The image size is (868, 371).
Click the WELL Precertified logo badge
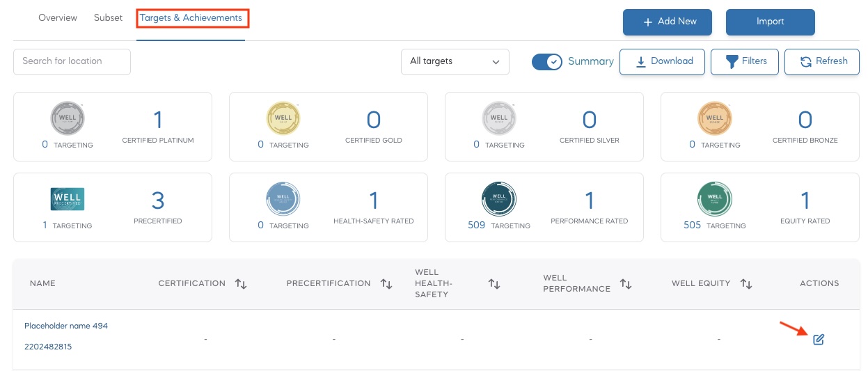[68, 199]
